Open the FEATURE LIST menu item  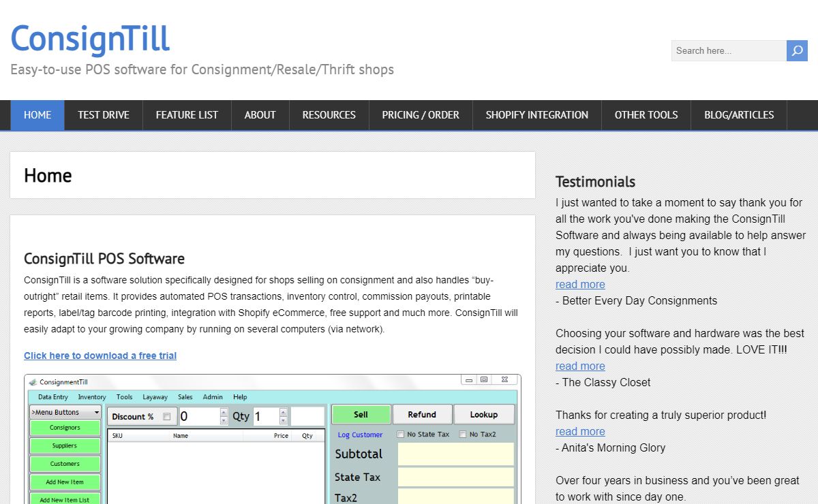tap(187, 115)
